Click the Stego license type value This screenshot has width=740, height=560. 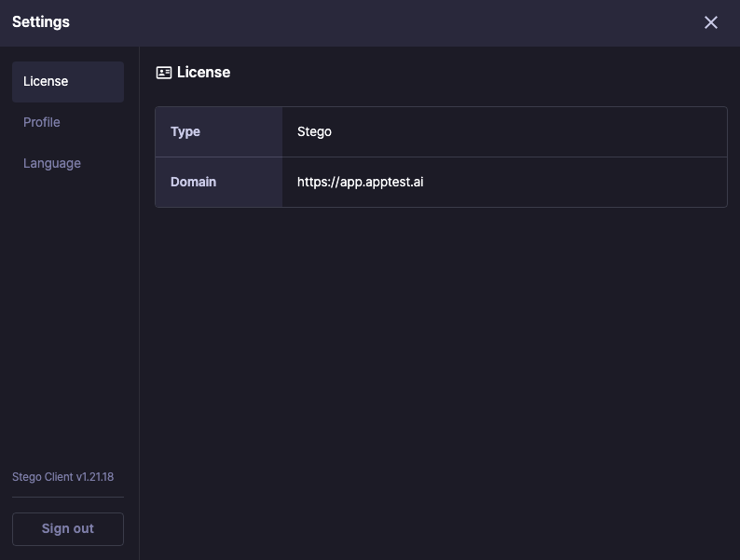(314, 131)
